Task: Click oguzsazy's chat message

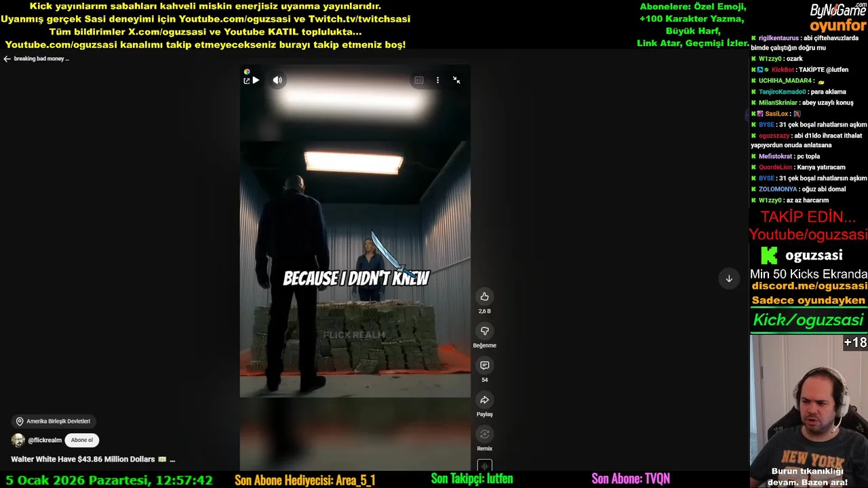Action: [x=808, y=140]
